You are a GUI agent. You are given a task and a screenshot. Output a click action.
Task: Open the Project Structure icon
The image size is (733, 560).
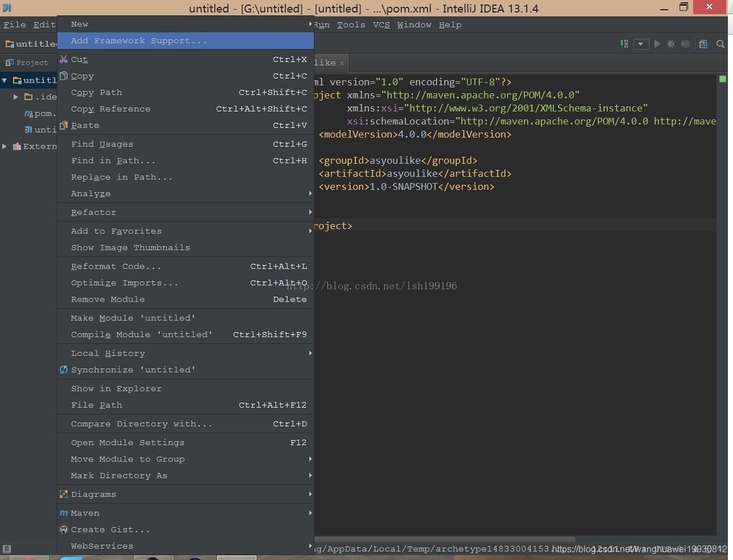coord(703,44)
